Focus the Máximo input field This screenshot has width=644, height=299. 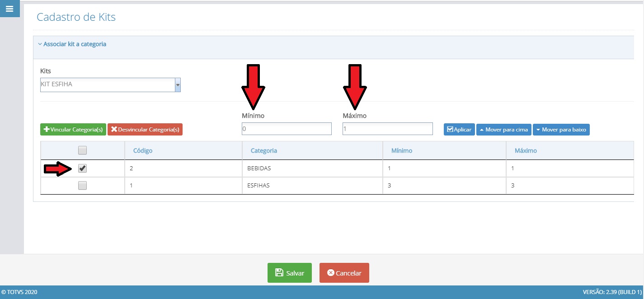[388, 129]
